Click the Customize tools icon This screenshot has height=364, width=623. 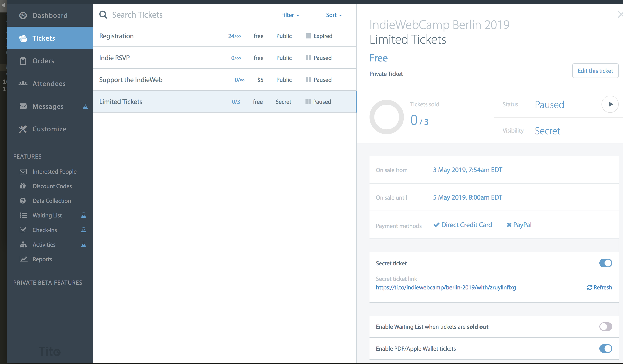[23, 129]
